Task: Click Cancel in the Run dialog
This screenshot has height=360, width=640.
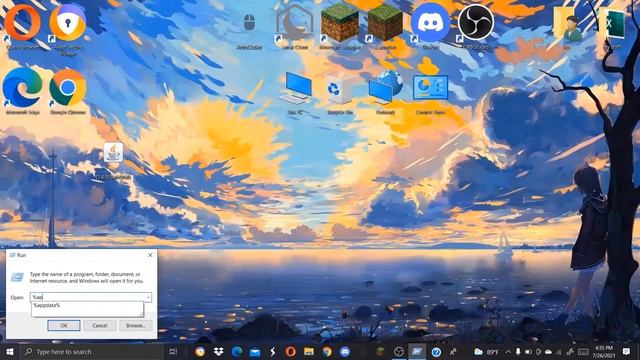Action: (100, 325)
